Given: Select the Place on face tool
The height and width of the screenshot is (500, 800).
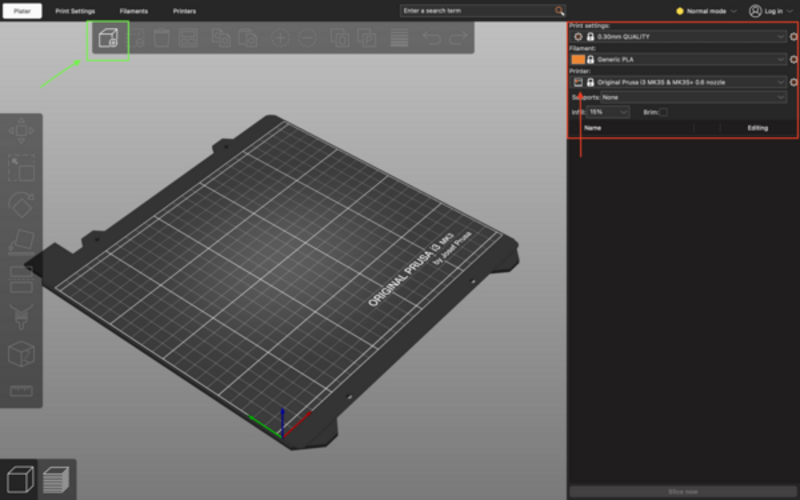Looking at the screenshot, I should [x=21, y=242].
